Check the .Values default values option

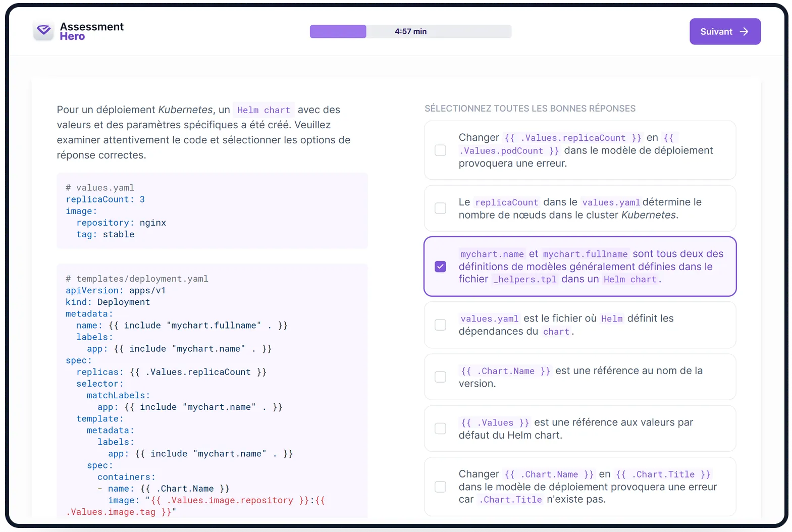(440, 429)
